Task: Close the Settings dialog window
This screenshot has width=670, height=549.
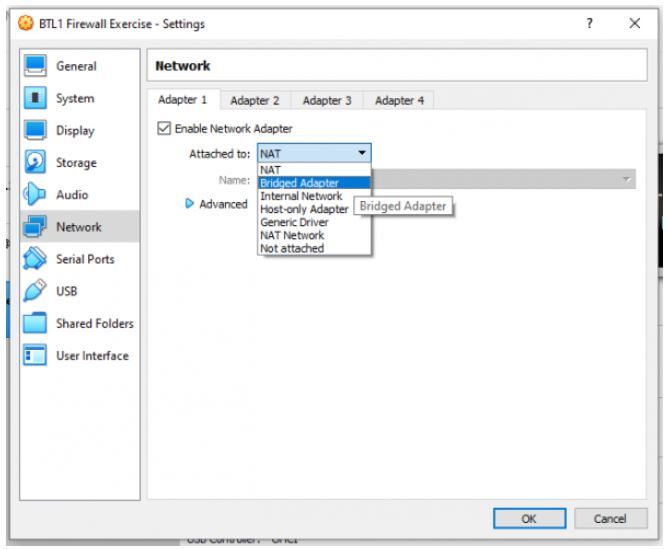Action: [x=635, y=23]
